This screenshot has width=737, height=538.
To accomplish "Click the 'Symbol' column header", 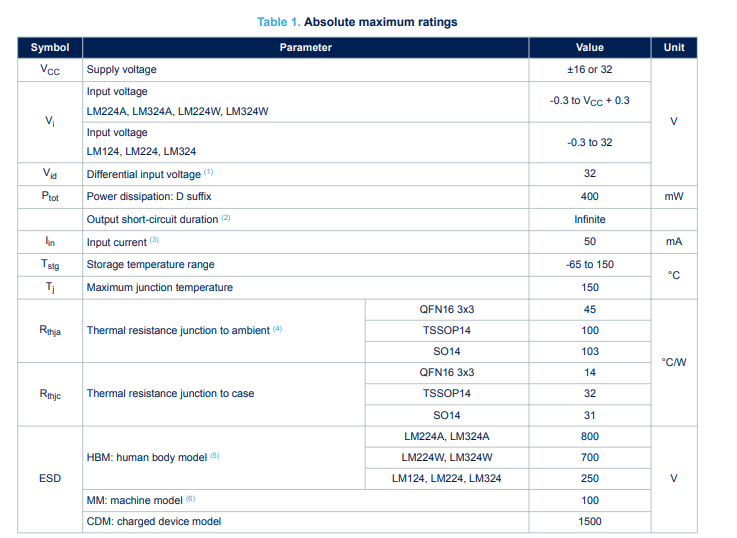I will (50, 47).
